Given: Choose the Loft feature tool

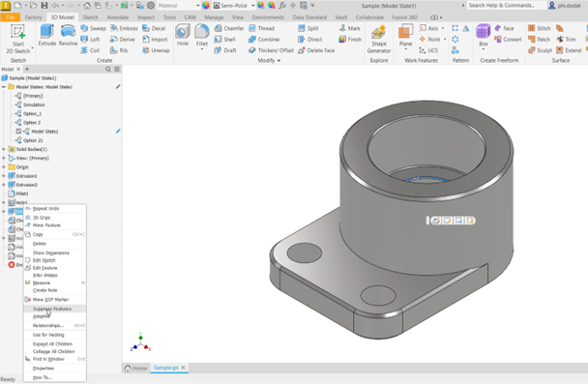Looking at the screenshot, I should pyautogui.click(x=90, y=39).
